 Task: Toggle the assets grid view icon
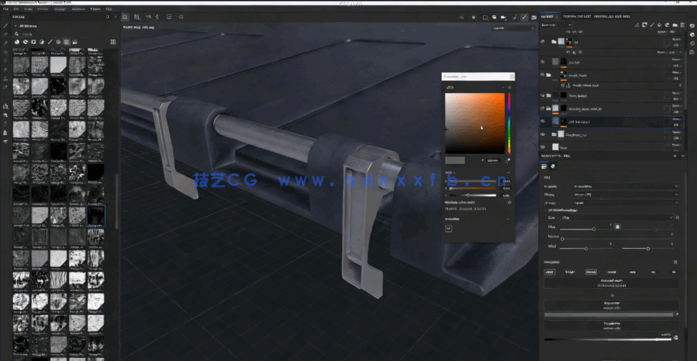pos(113,42)
